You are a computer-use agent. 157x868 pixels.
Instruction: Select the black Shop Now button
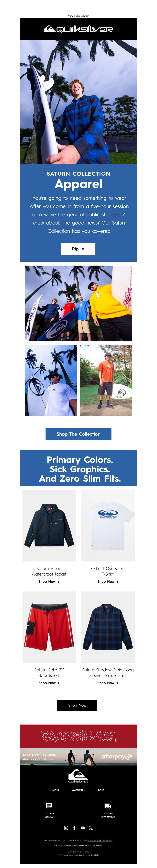(x=77, y=705)
